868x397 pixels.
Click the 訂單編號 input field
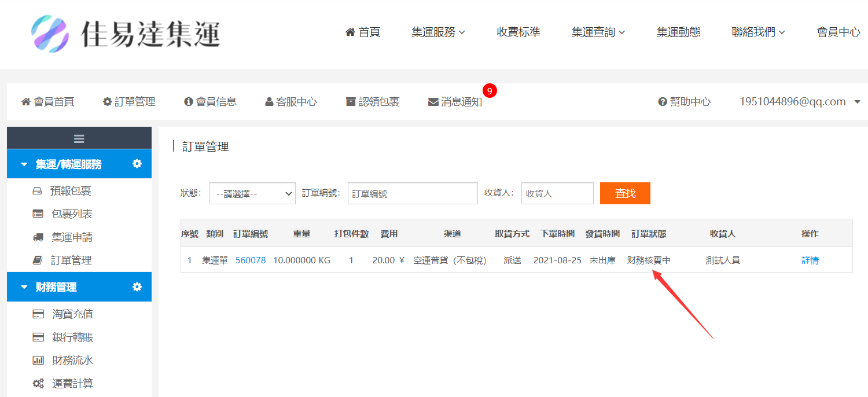point(413,194)
